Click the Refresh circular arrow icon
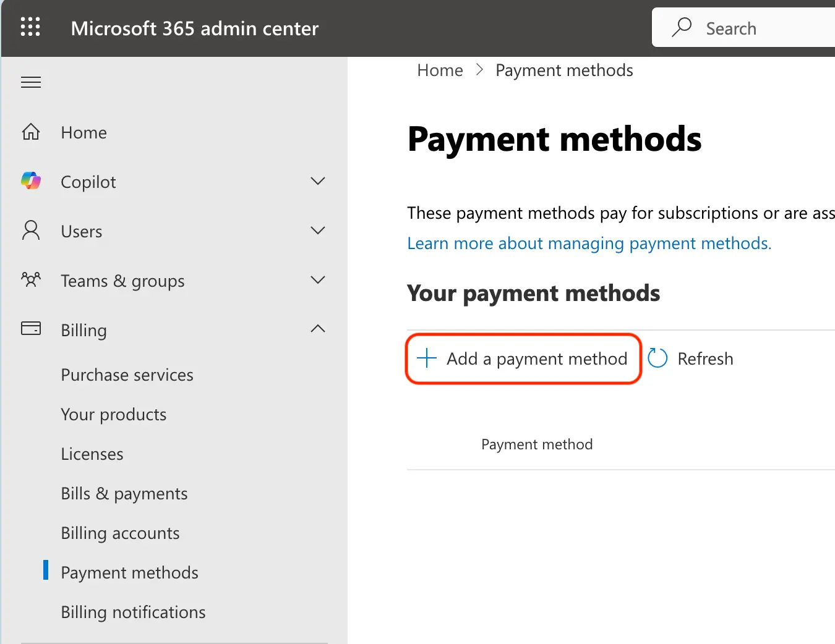 tap(657, 358)
